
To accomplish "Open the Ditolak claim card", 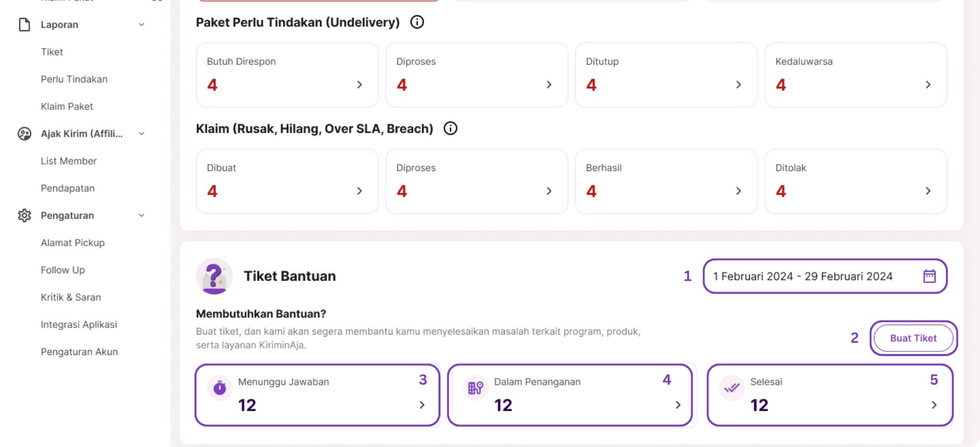I will pyautogui.click(x=855, y=181).
